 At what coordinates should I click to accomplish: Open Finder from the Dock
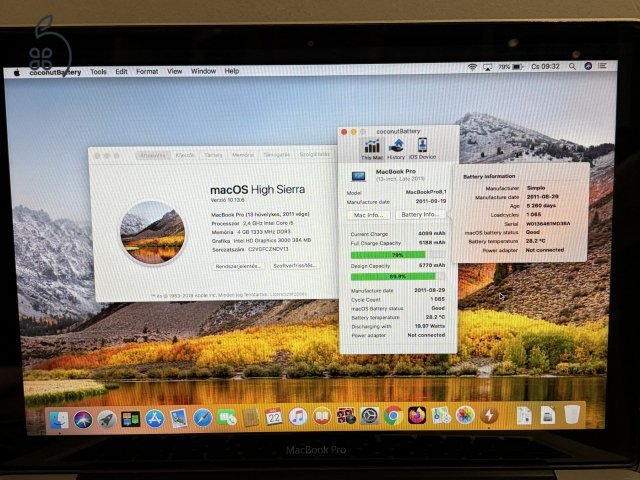[59, 420]
